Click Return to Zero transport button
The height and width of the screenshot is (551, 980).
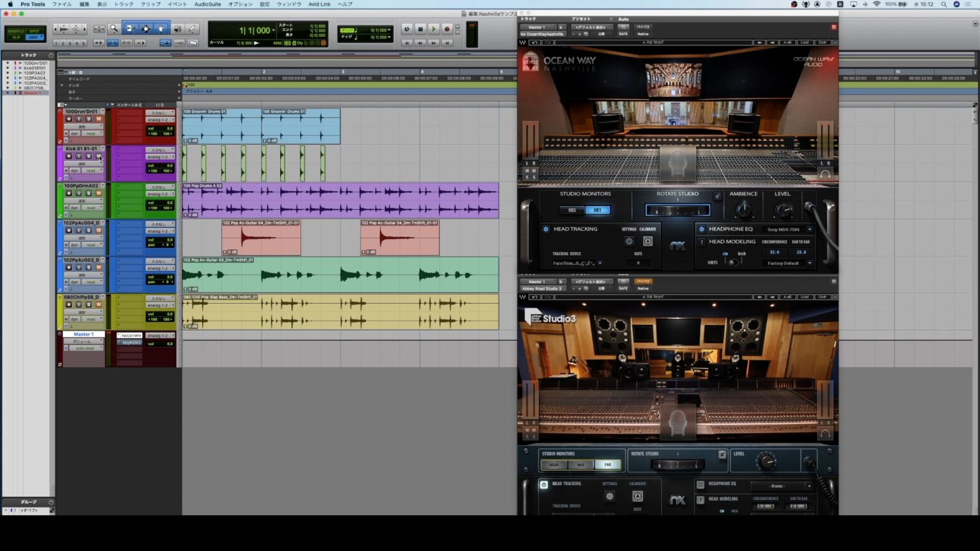406,43
